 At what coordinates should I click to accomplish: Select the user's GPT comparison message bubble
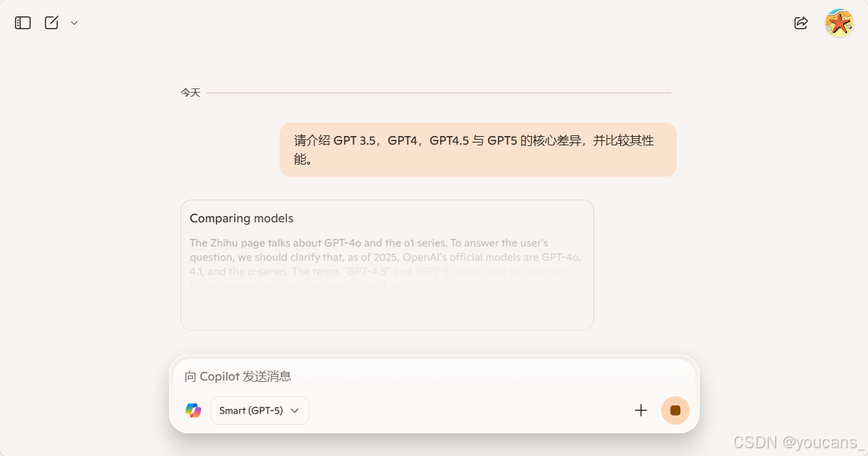478,150
